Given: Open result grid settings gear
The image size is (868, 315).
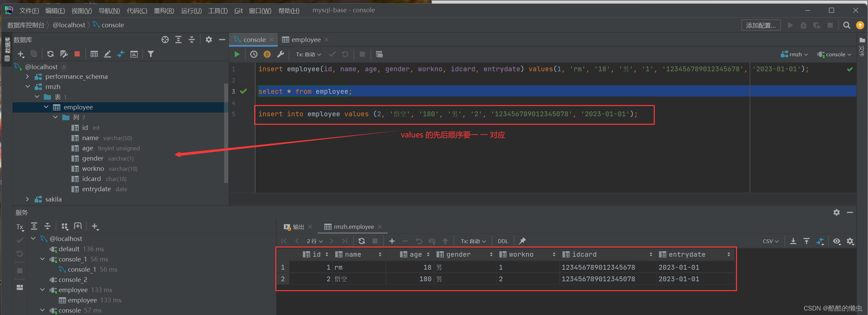Looking at the screenshot, I should click(850, 241).
